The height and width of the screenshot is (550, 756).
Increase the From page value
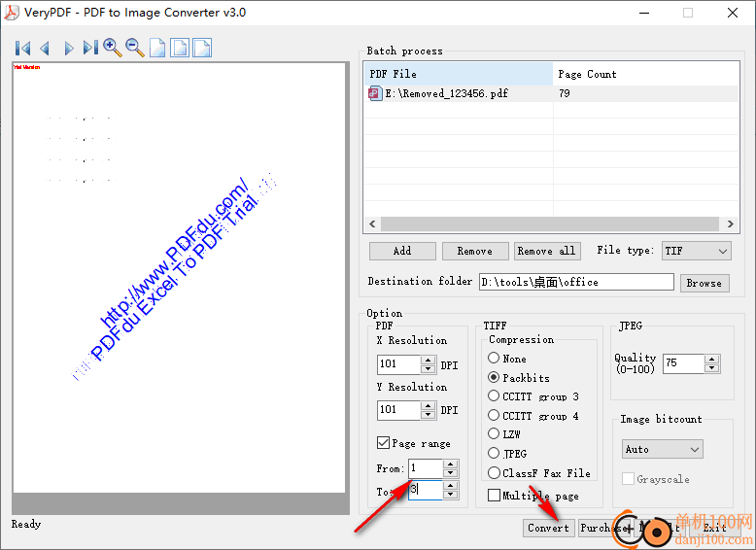[450, 464]
